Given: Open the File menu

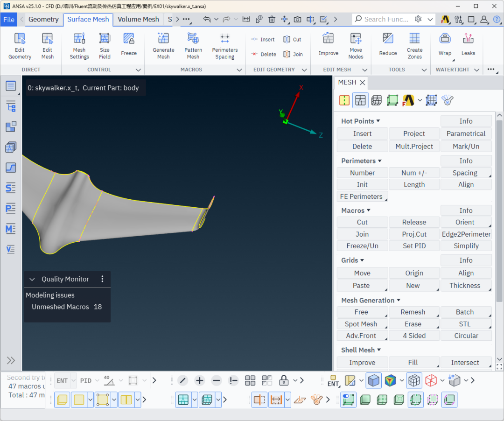Looking at the screenshot, I should 9,19.
